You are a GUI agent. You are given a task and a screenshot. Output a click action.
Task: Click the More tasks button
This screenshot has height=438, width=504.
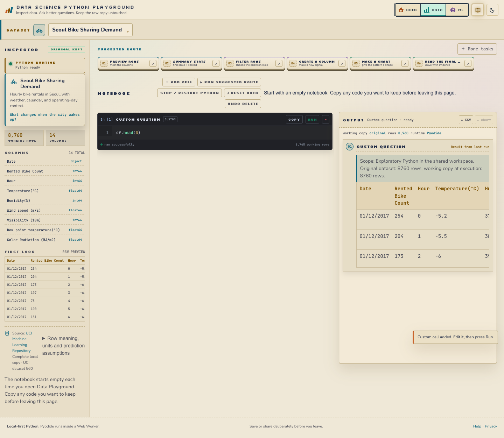[477, 49]
